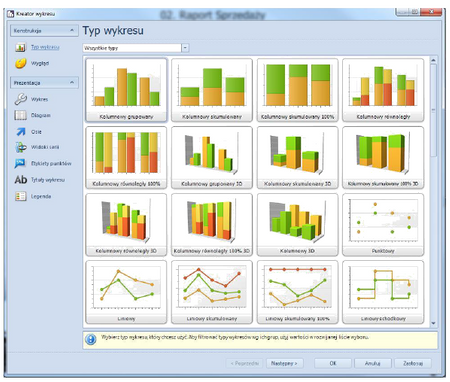Click the blue info icon in hint bar

tap(91, 339)
